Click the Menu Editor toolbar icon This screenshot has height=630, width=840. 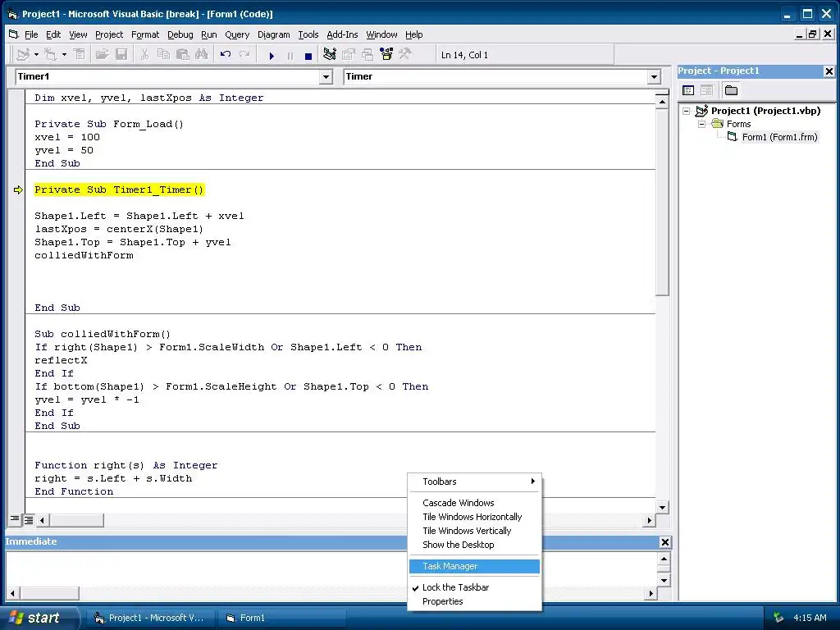80,54
